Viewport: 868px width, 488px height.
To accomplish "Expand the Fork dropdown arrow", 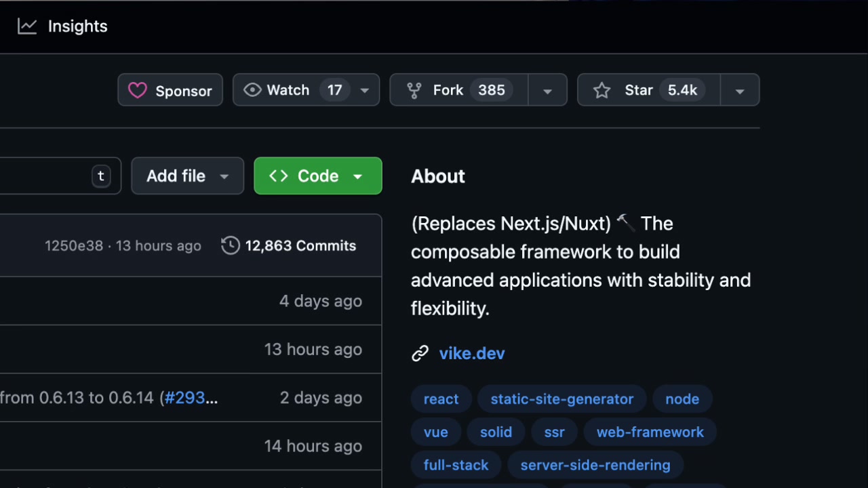I will 547,89.
